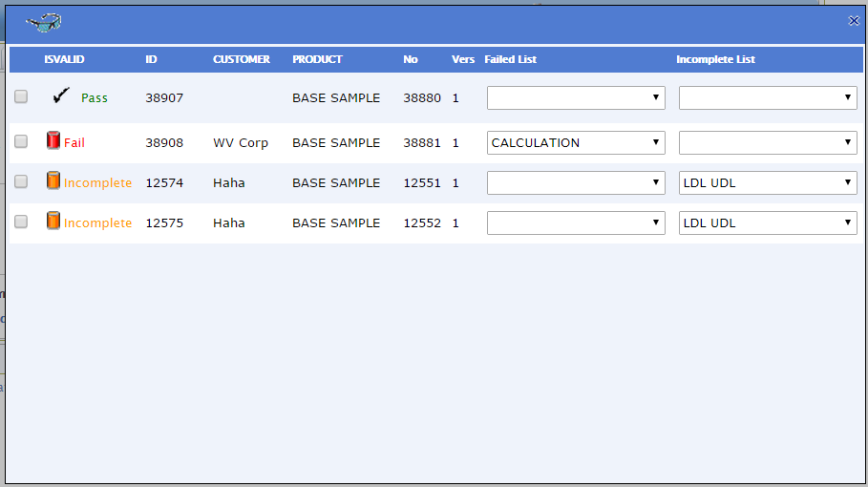Viewport: 868px width, 487px height.
Task: Click the CUSTOMER column header
Action: [242, 59]
